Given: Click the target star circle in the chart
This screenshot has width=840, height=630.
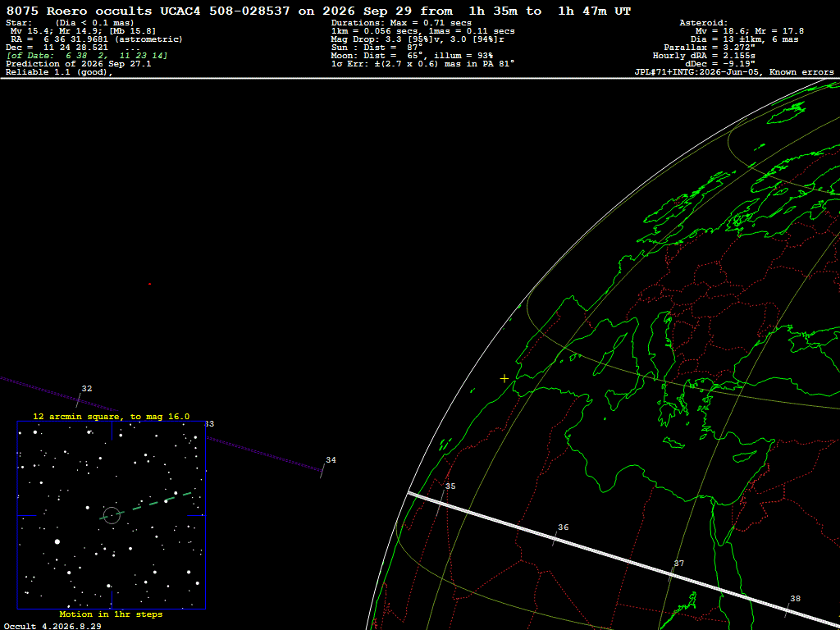Looking at the screenshot, I should click(x=112, y=515).
